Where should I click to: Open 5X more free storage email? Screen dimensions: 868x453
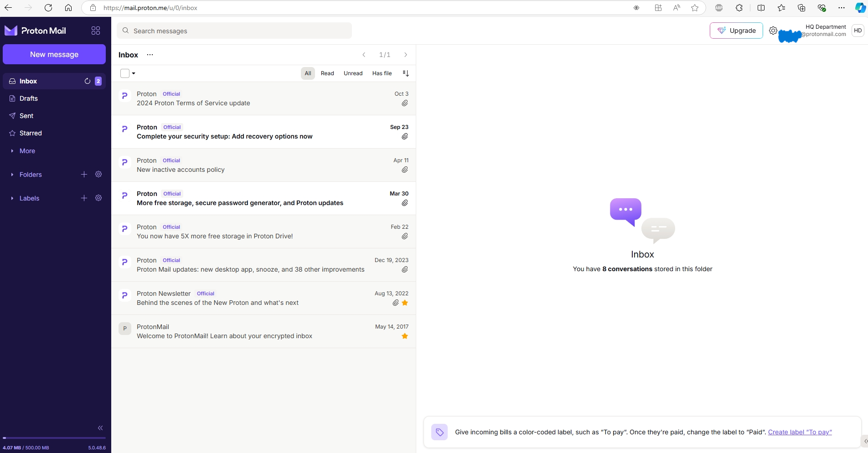point(263,232)
